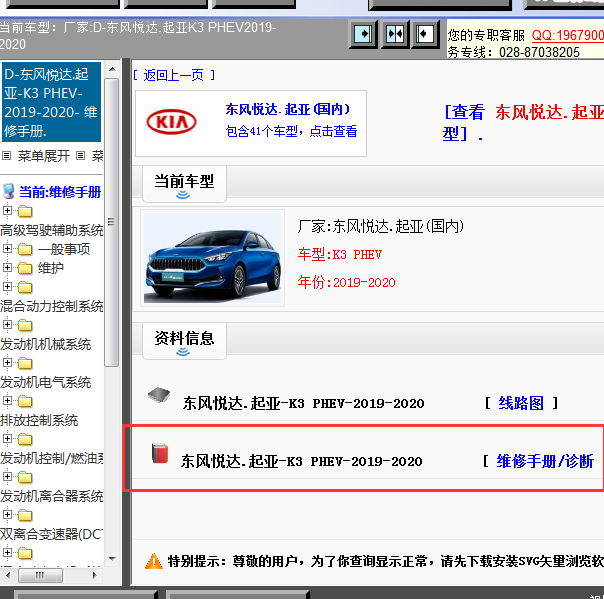Image resolution: width=604 pixels, height=599 pixels.
Task: Click the 年份:2019-2020 text
Action: [x=346, y=282]
